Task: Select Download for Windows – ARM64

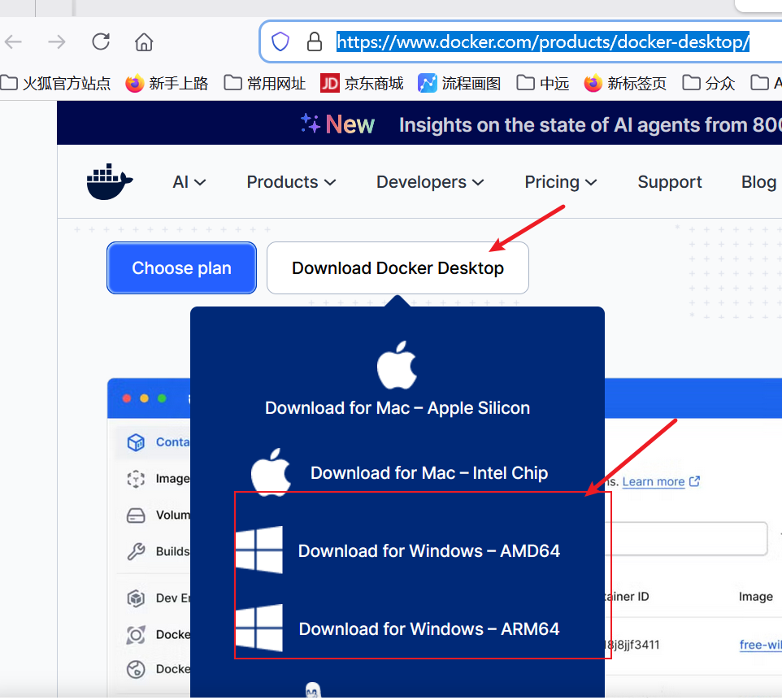Action: (x=429, y=629)
